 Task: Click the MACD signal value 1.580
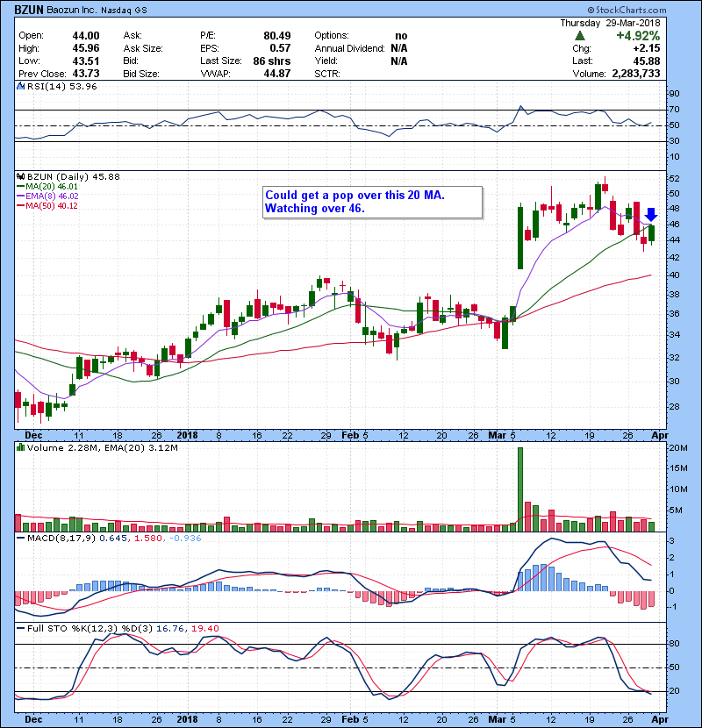(148, 539)
